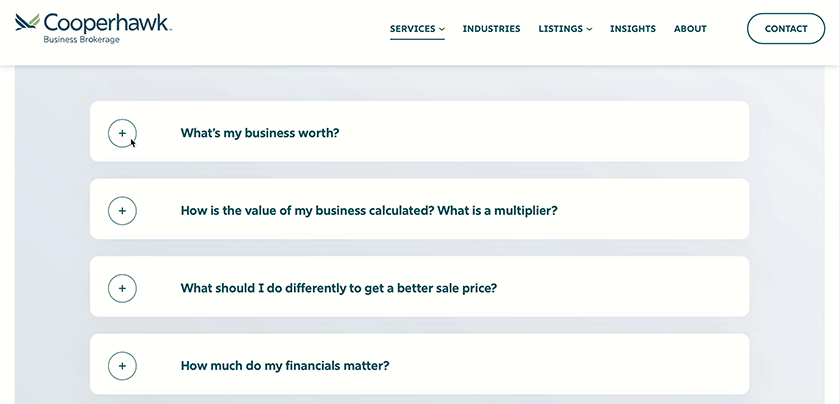The image size is (840, 404).
Task: Navigate to the Insights page
Action: coord(632,29)
